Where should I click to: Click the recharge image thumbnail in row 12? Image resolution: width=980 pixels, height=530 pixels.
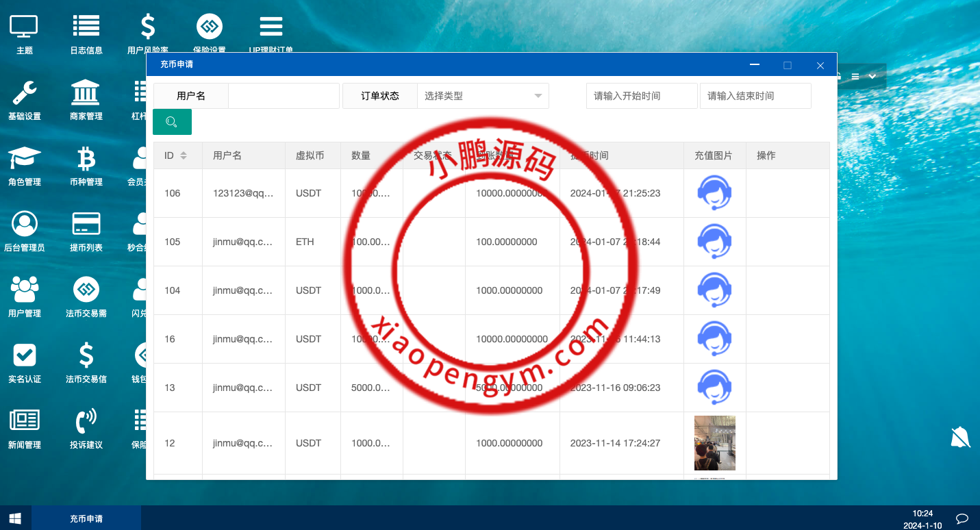[x=714, y=443]
